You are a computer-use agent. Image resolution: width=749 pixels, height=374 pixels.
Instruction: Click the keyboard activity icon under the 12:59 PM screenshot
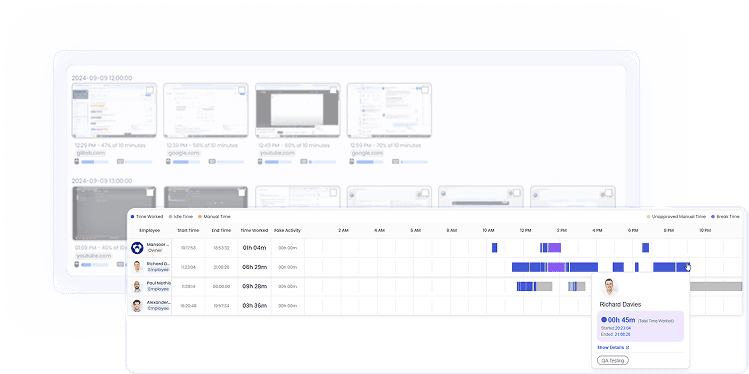396,162
